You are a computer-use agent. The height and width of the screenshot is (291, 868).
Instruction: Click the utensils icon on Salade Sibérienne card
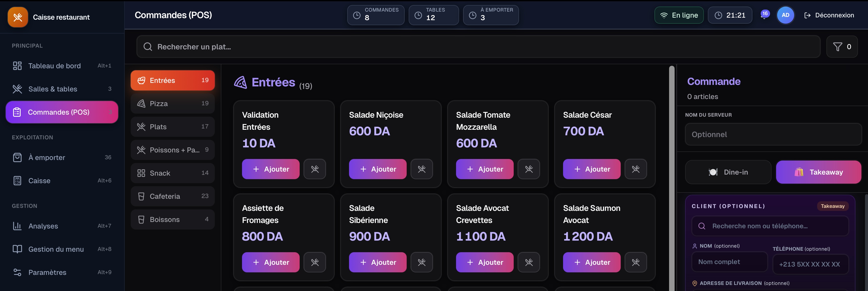tap(422, 262)
